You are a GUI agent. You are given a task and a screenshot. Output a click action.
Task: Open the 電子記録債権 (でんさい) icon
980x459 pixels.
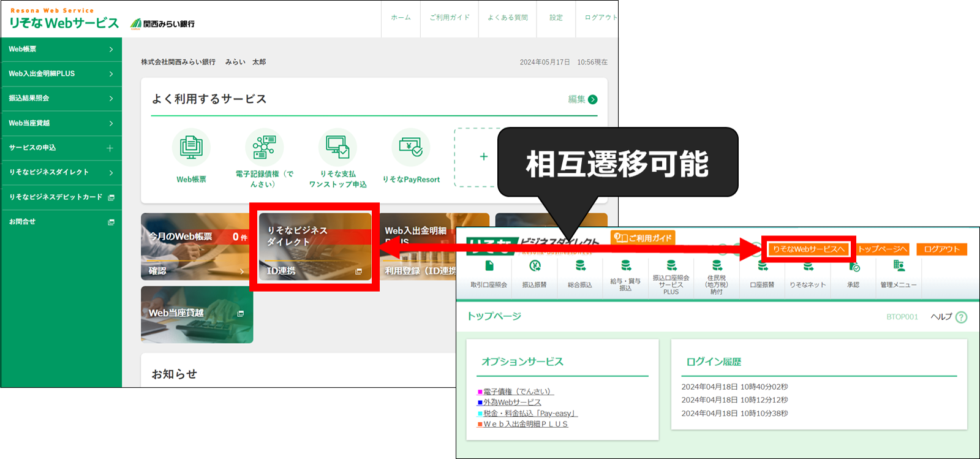tap(264, 147)
